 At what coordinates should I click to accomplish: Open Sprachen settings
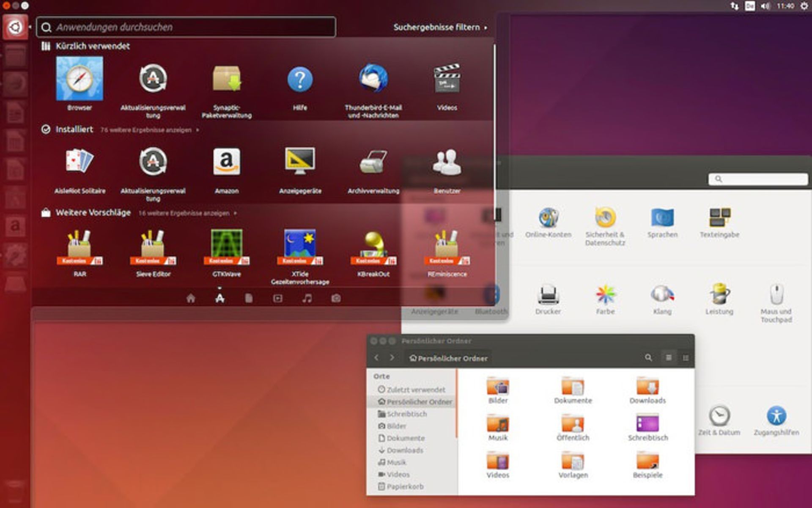[662, 222]
